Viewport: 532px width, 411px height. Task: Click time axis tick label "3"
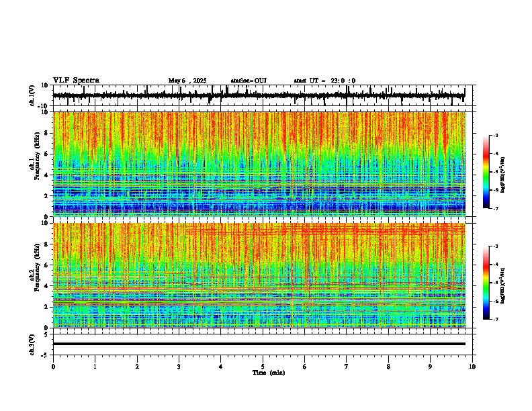coord(179,367)
